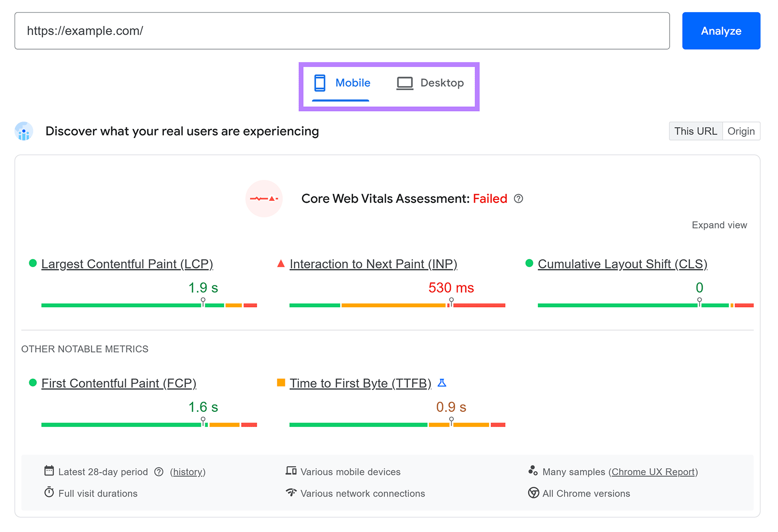Click the calendar icon beside Latest 28-day period

pos(49,471)
